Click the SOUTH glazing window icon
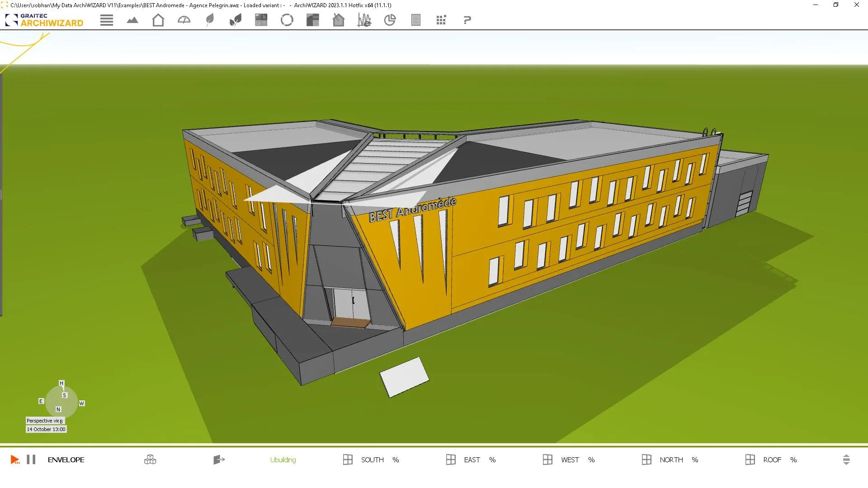Screen dimensions: 868x488 pyautogui.click(x=348, y=460)
